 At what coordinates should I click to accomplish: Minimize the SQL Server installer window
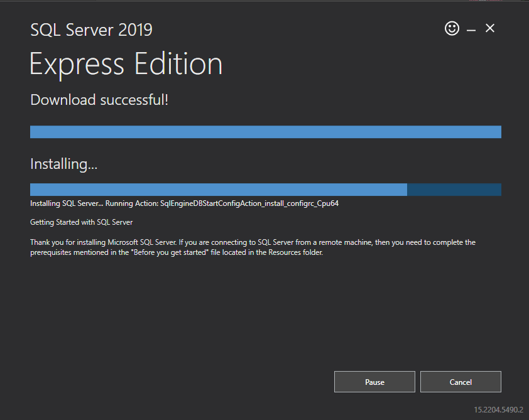click(x=471, y=28)
